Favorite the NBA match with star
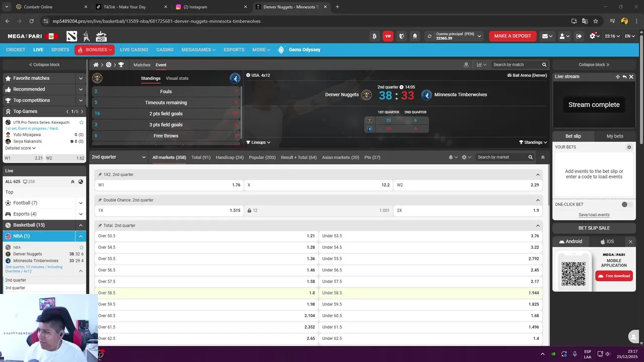 click(x=82, y=247)
